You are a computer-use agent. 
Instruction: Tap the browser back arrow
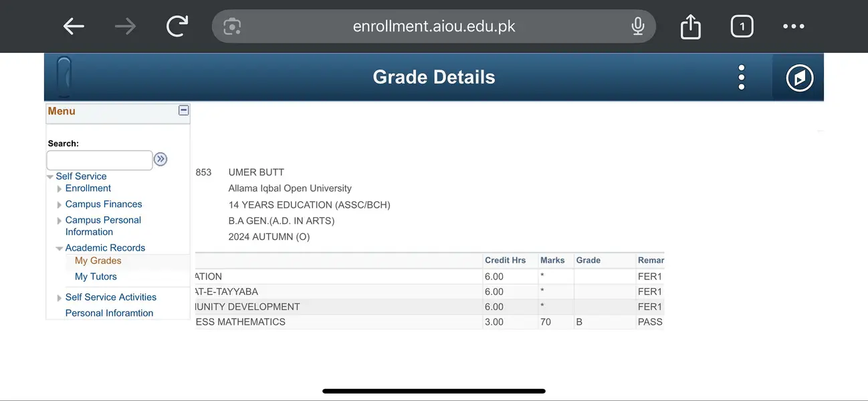coord(74,27)
